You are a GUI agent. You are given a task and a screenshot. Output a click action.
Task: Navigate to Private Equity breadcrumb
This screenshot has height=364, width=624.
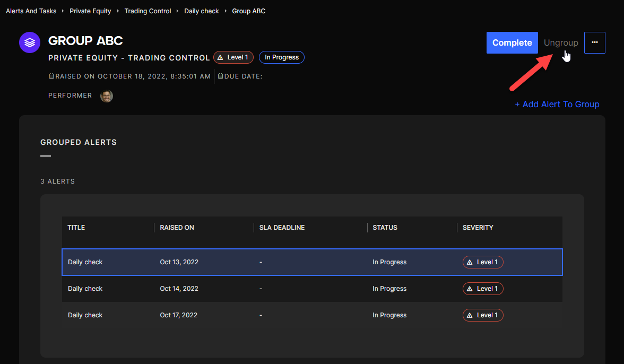pyautogui.click(x=90, y=11)
